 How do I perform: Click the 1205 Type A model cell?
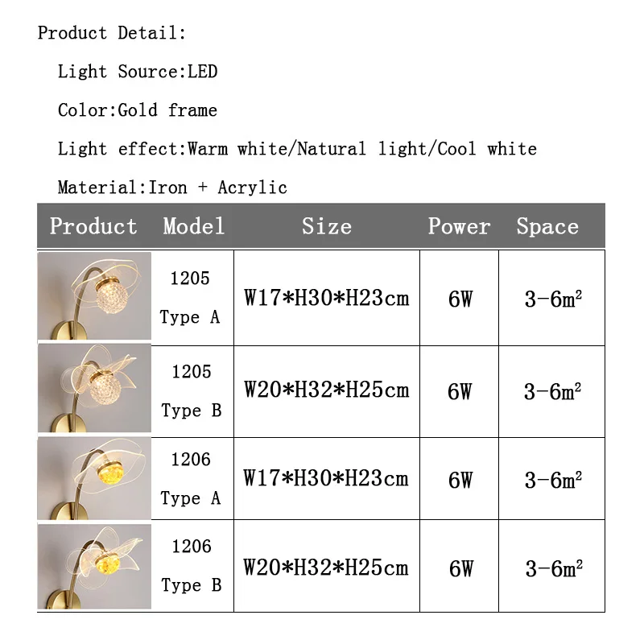190,297
